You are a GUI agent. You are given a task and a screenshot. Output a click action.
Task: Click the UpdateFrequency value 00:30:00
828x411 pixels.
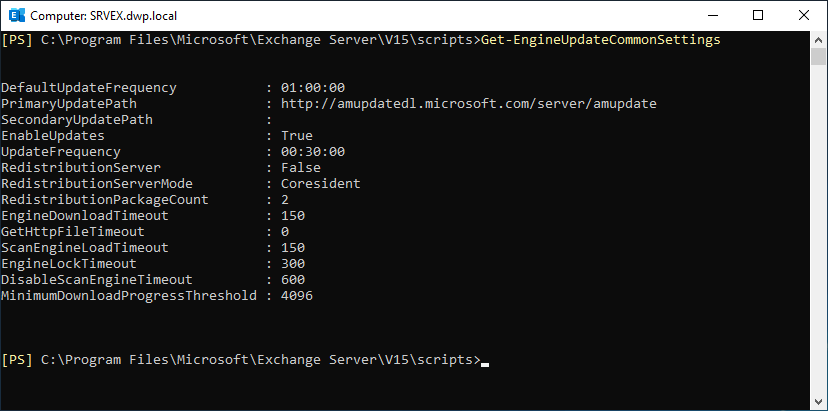(313, 152)
